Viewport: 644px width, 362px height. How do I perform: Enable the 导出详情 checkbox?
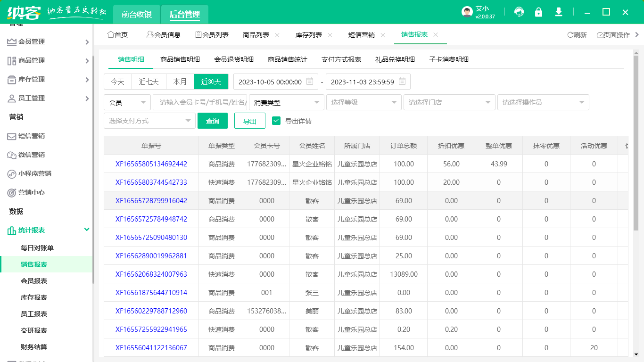276,120
